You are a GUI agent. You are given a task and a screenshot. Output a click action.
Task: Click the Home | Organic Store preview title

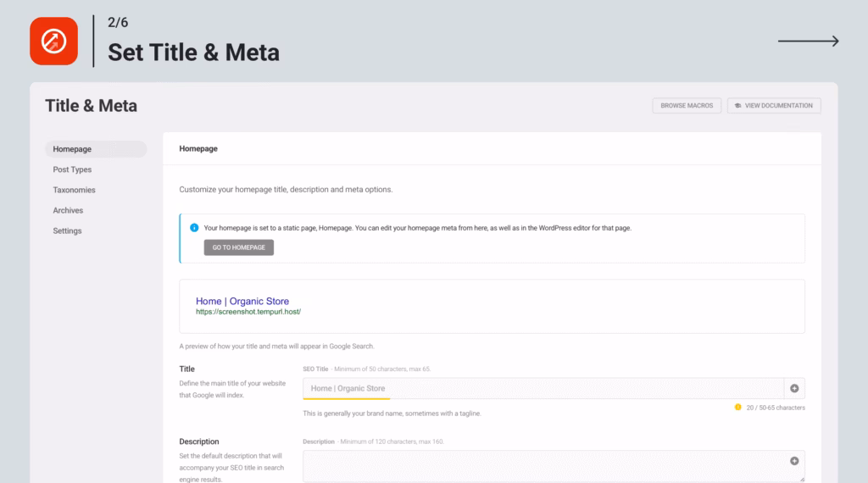[242, 301]
